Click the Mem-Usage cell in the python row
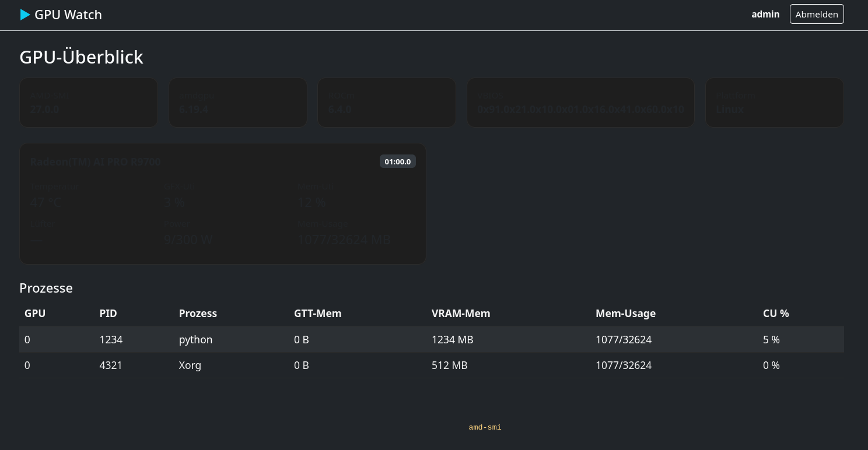 (624, 339)
